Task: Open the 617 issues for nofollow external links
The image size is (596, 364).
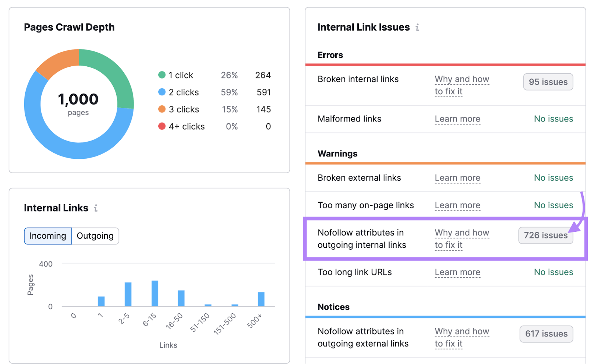Action: (x=546, y=334)
